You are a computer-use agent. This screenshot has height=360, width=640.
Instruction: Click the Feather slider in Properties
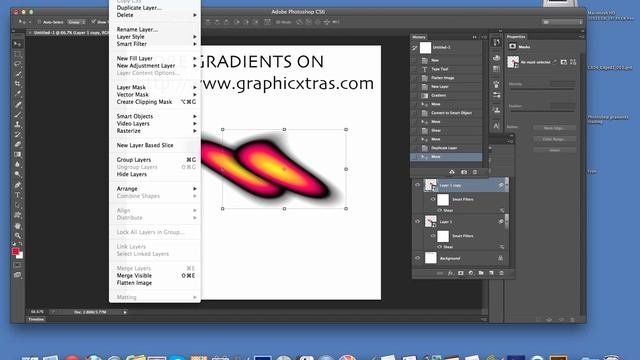pos(542,111)
